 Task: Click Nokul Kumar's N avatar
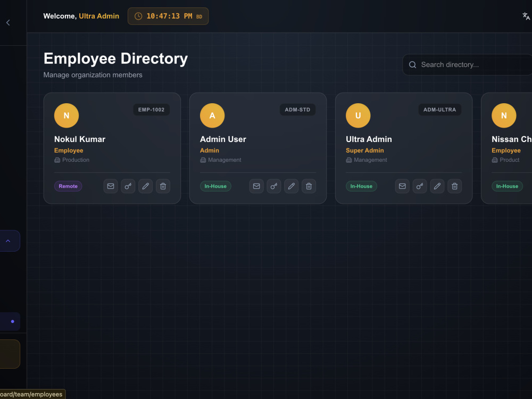[66, 115]
